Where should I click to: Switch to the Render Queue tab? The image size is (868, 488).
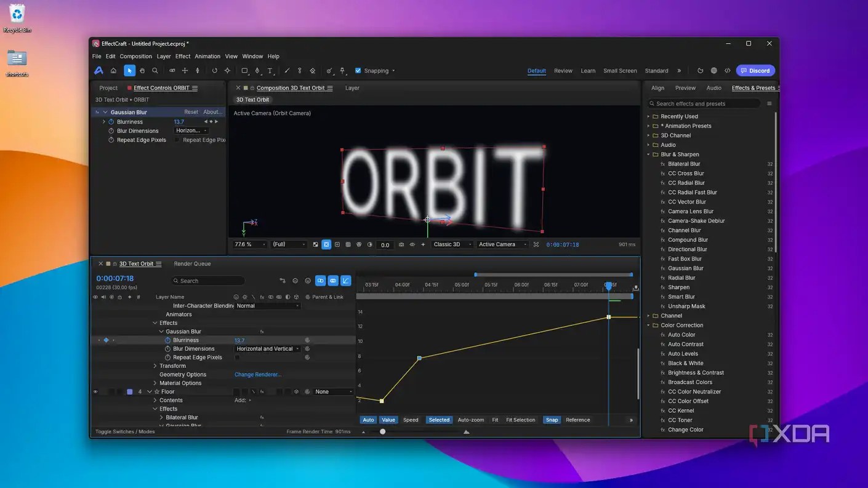click(192, 264)
